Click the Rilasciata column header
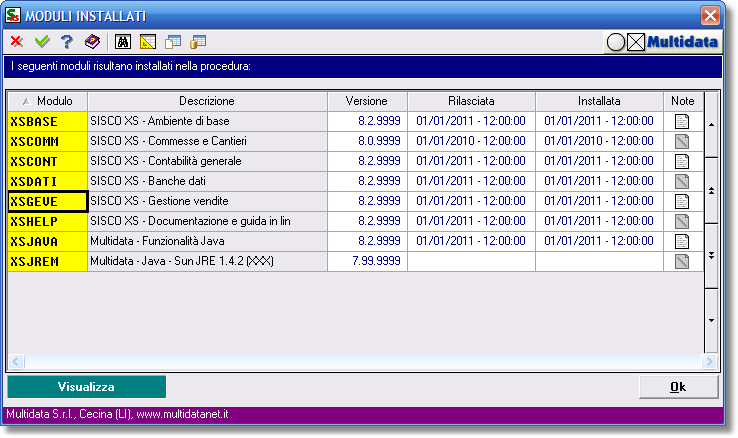 [472, 101]
